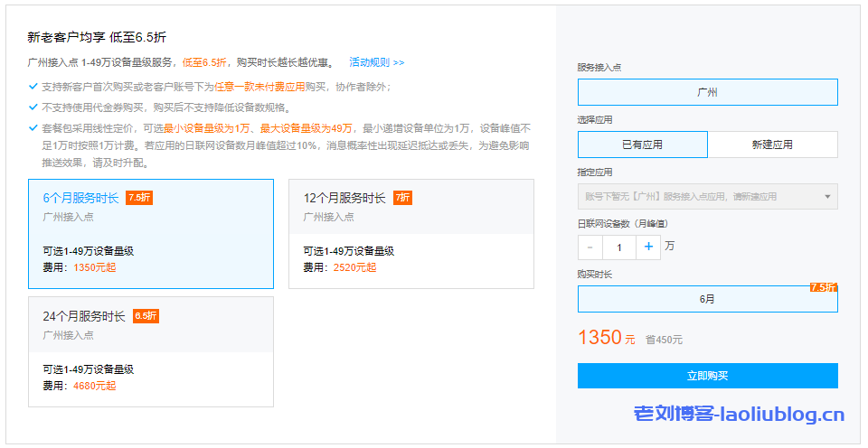Switch to the 已有应用 tab
868x448 pixels.
pos(642,145)
